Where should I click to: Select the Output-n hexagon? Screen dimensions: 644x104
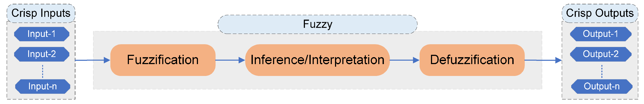click(x=601, y=87)
